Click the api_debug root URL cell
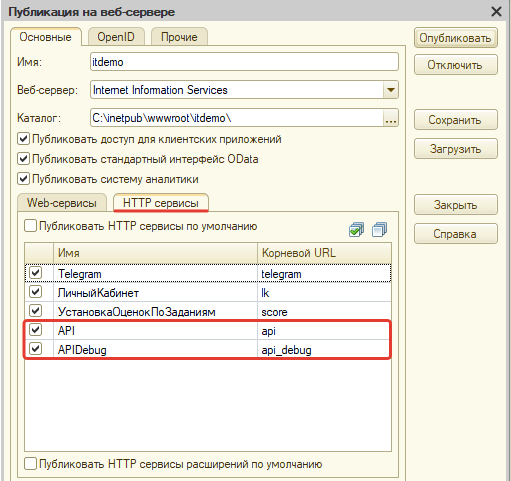The width and height of the screenshot is (511, 481). pyautogui.click(x=324, y=350)
